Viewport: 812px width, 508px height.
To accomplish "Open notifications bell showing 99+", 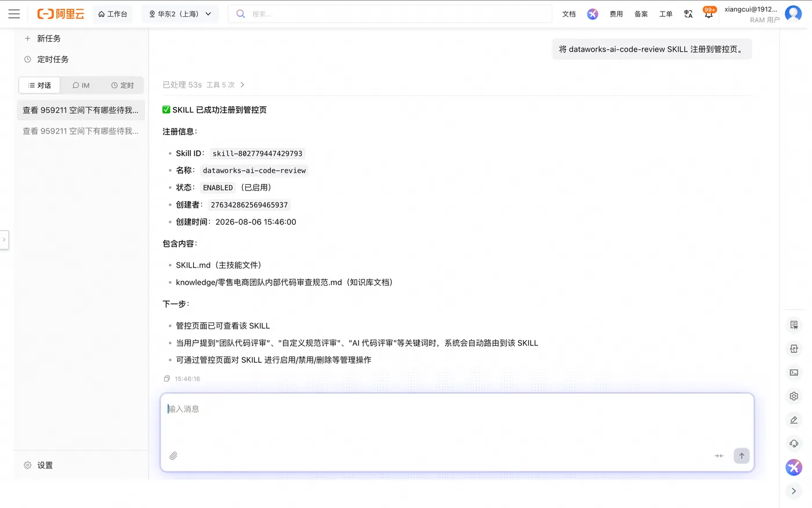I will point(709,13).
